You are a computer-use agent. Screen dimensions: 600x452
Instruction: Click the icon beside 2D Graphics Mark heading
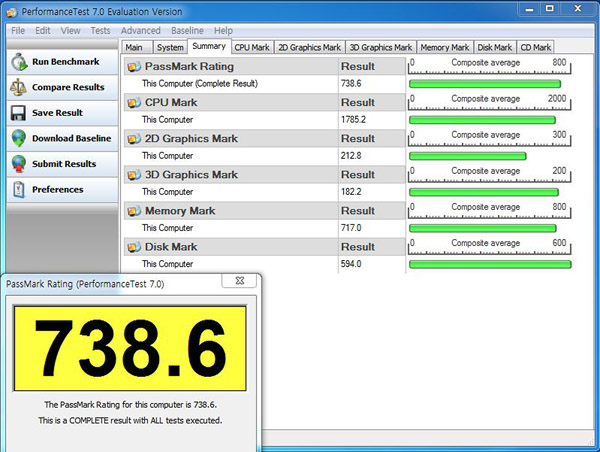[x=134, y=139]
